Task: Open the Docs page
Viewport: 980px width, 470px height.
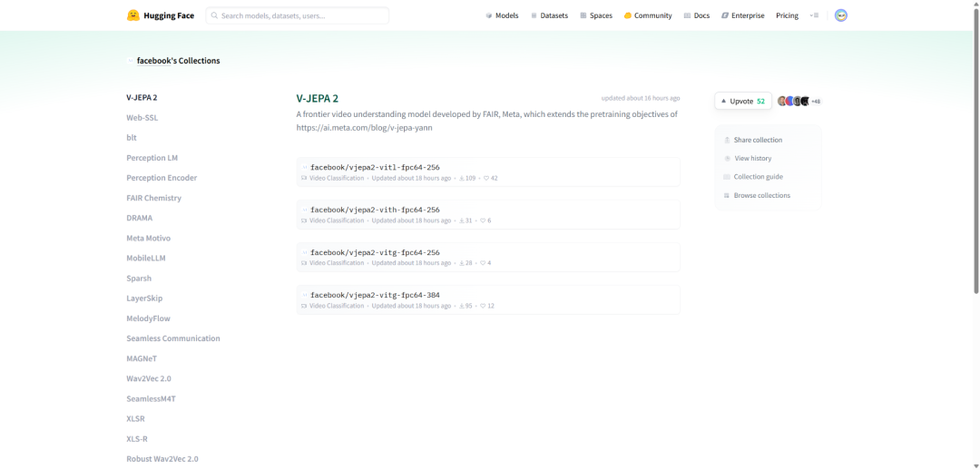Action: [x=697, y=15]
